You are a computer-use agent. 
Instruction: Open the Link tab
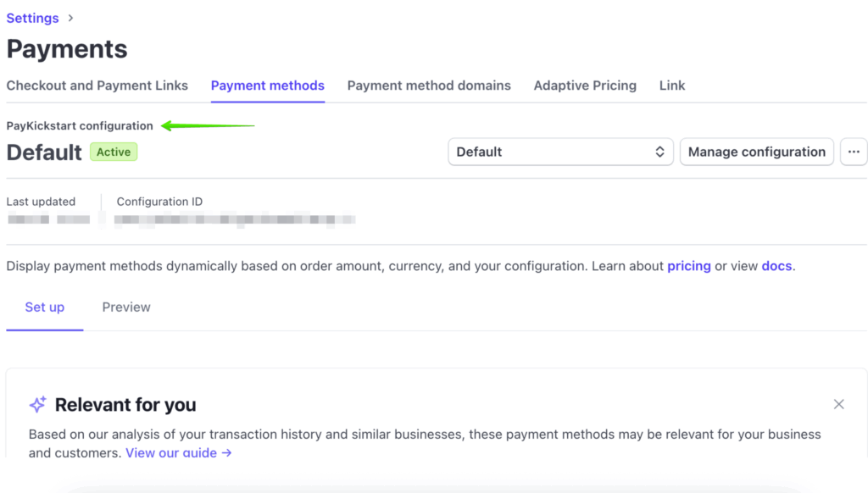(672, 86)
